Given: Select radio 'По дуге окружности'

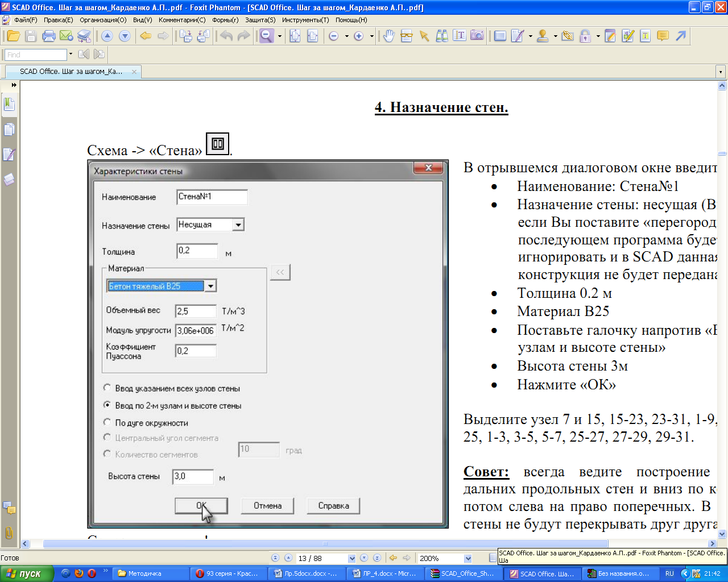Looking at the screenshot, I should click(x=107, y=422).
